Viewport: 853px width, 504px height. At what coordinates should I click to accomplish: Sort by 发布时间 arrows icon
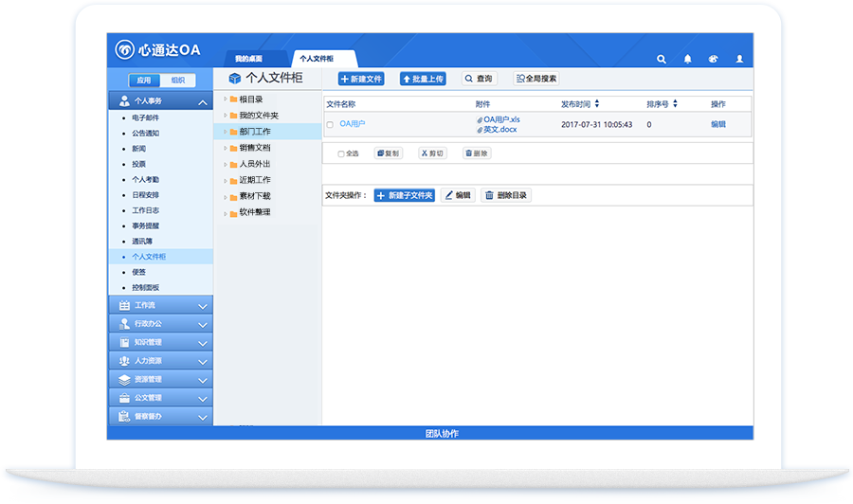tap(597, 104)
